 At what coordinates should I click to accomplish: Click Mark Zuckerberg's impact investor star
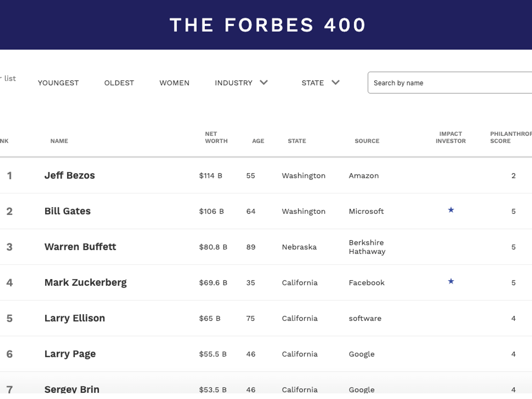coord(451,281)
